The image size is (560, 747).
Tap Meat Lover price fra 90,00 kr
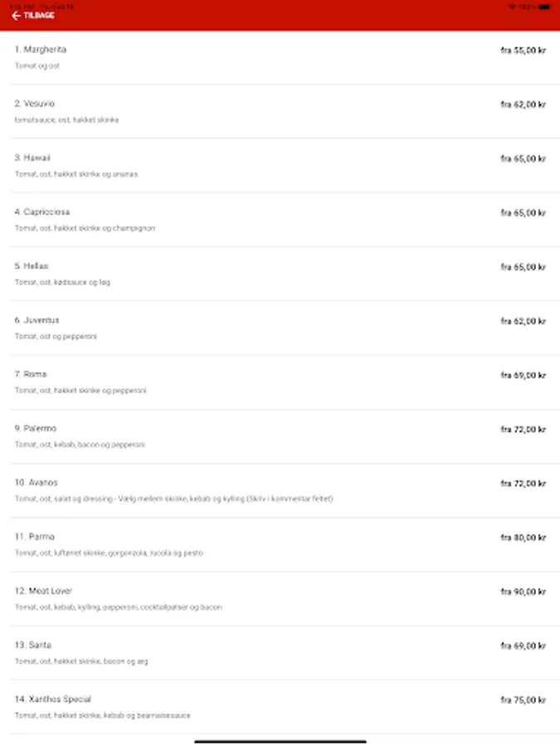(x=523, y=592)
